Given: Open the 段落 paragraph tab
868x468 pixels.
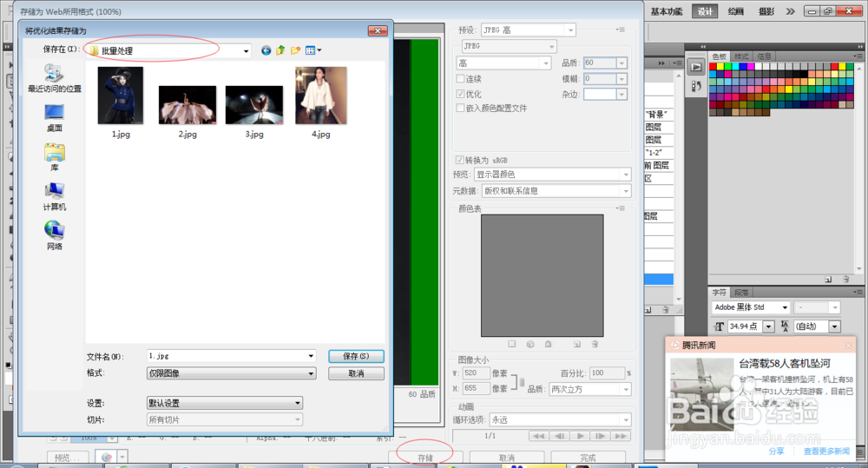Looking at the screenshot, I should 741,293.
